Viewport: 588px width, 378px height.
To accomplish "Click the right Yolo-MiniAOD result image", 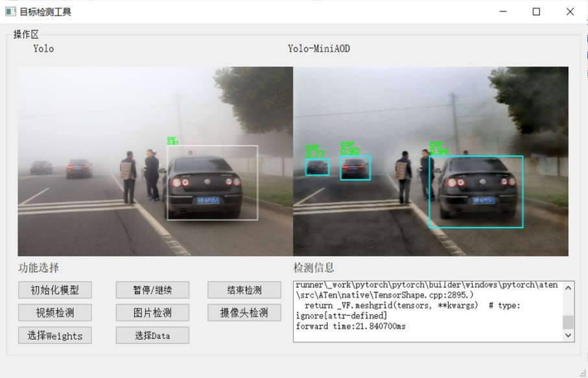I will click(430, 161).
